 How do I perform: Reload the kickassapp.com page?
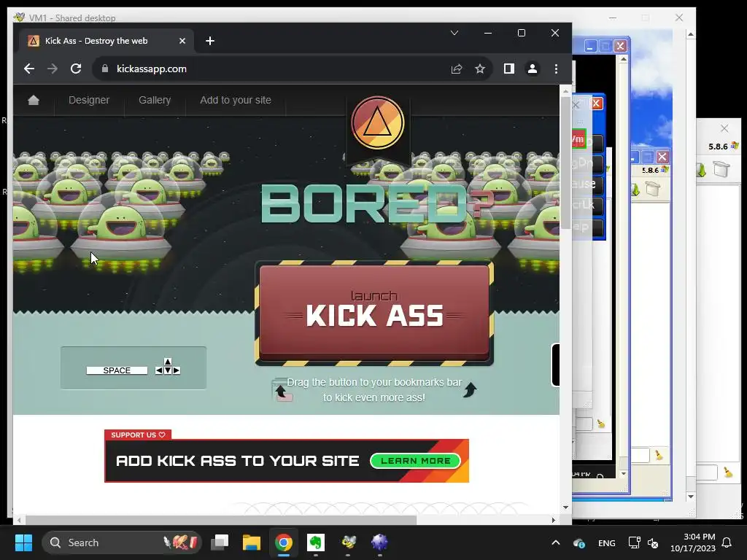76,69
